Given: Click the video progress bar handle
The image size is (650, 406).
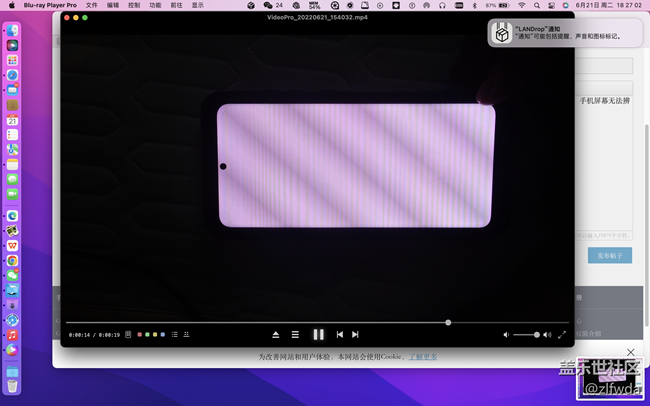Looking at the screenshot, I should (x=448, y=323).
